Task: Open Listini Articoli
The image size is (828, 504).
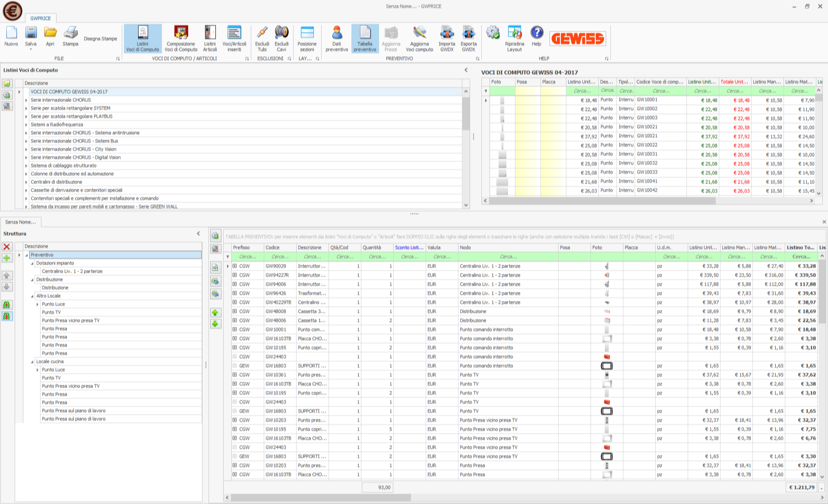Action: [x=210, y=38]
